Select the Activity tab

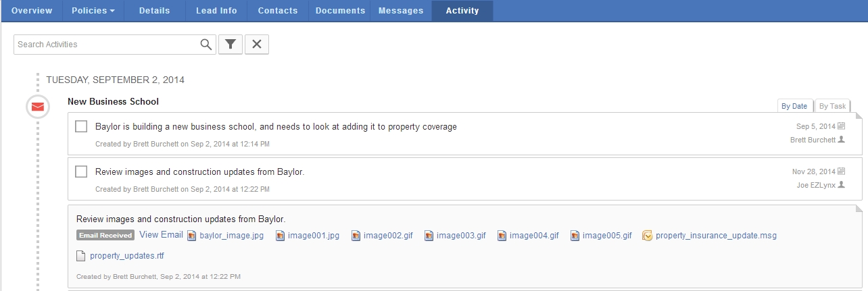click(462, 11)
